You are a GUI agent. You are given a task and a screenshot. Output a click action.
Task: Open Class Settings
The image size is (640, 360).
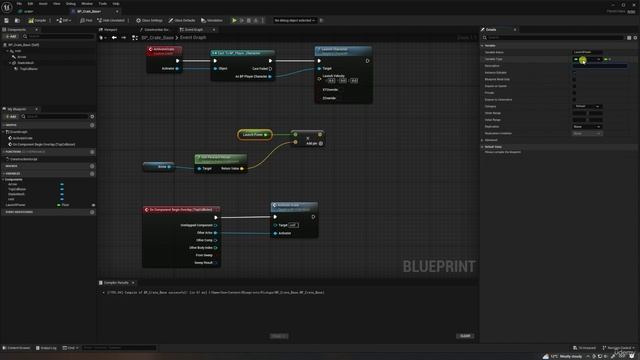[x=149, y=20]
